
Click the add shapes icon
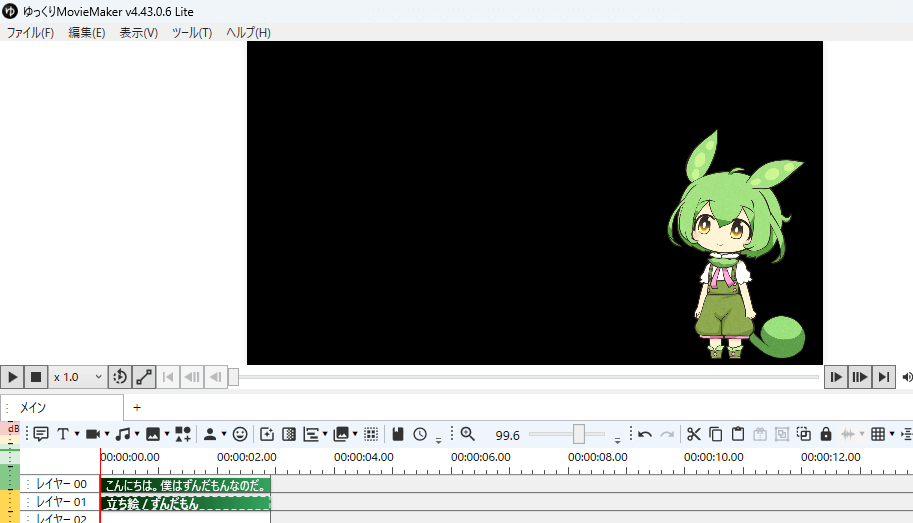coord(183,434)
